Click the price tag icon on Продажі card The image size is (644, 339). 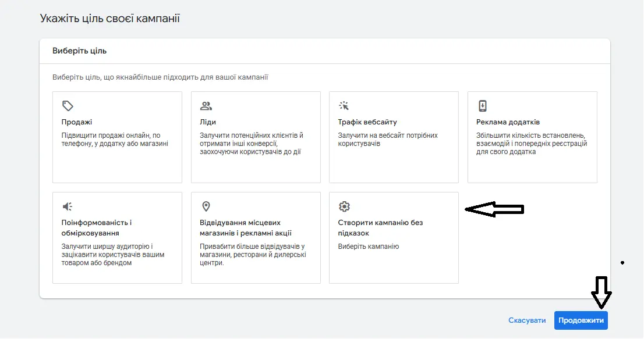(68, 106)
